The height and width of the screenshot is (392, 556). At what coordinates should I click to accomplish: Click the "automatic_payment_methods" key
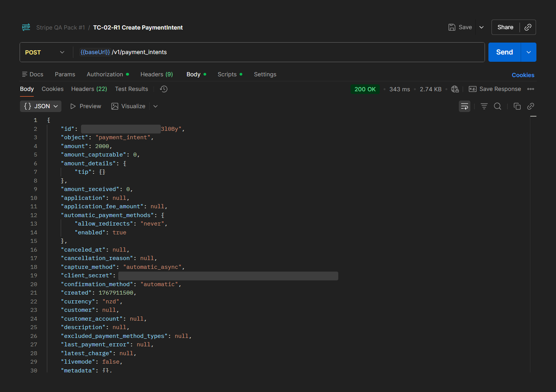(108, 215)
